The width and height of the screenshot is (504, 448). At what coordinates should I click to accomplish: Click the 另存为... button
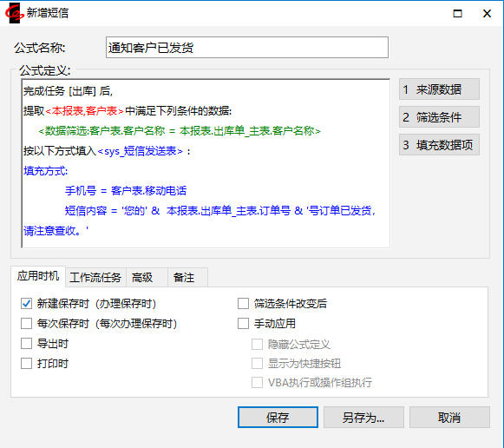click(x=363, y=418)
